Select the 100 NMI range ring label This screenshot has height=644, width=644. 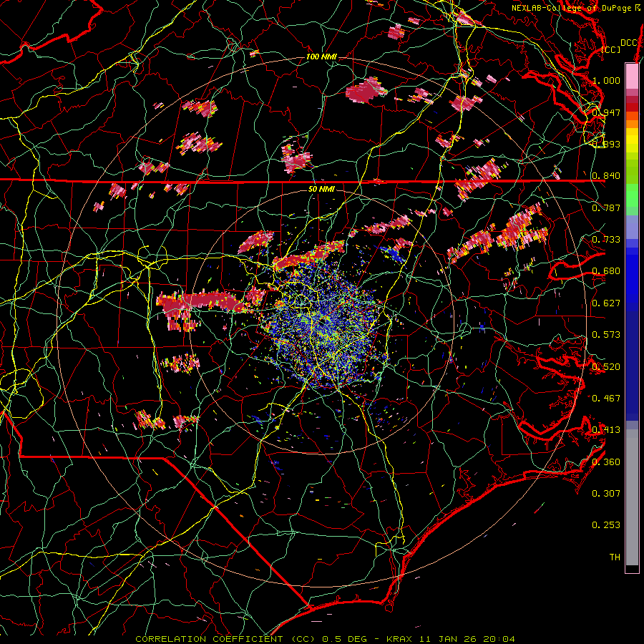(321, 57)
